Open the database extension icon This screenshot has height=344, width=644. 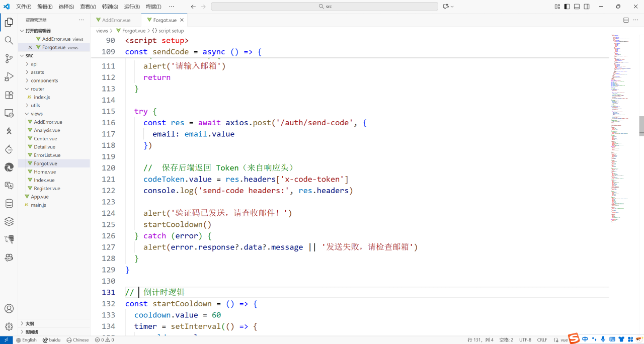pyautogui.click(x=9, y=203)
